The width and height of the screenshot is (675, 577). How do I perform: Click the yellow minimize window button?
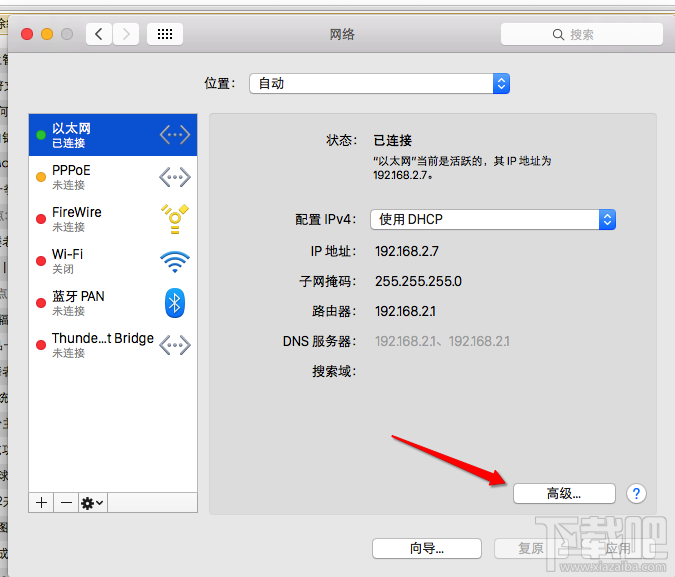(47, 34)
